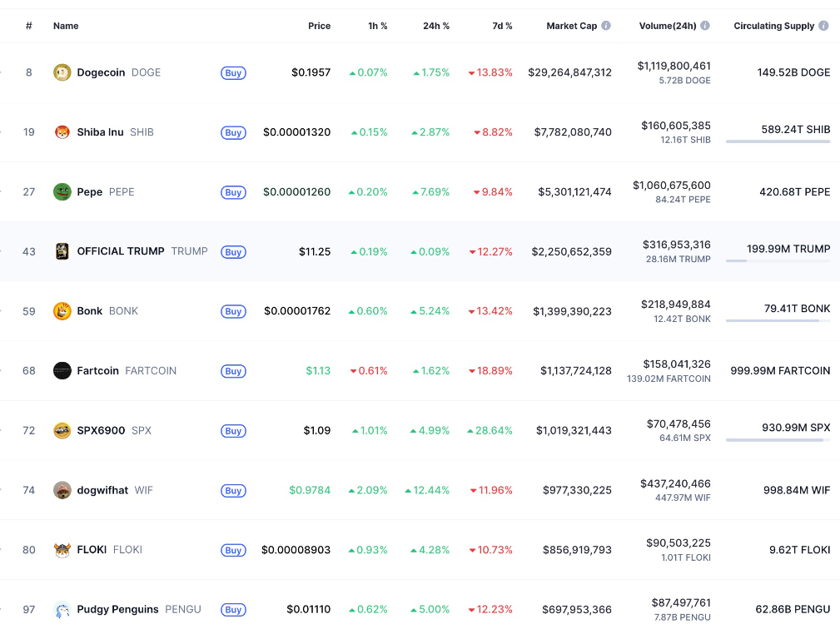Sort table by Price column header
Screen dimensions: 840x639
(x=319, y=26)
